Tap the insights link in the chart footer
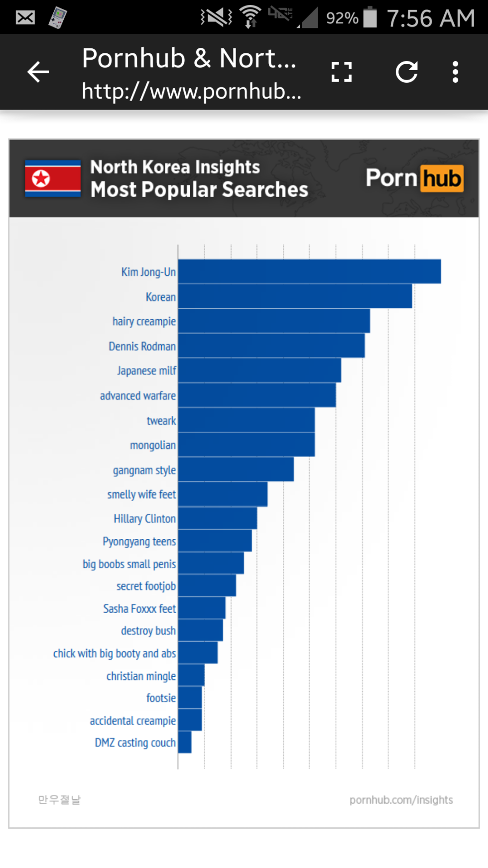 401,800
